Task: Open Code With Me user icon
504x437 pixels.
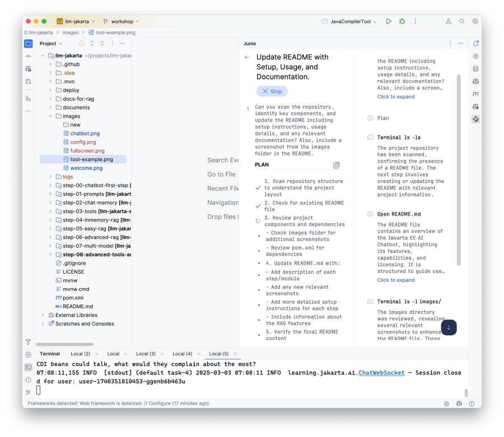Action: click(x=449, y=21)
